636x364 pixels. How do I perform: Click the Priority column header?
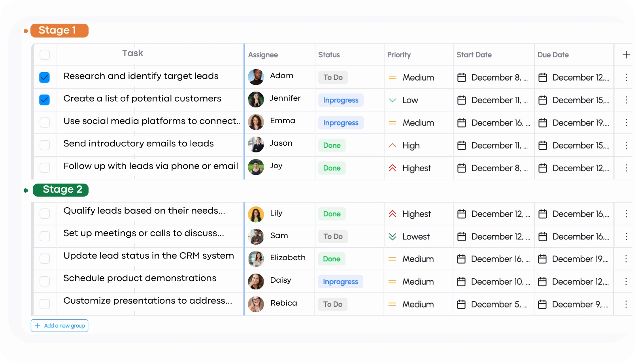[399, 55]
